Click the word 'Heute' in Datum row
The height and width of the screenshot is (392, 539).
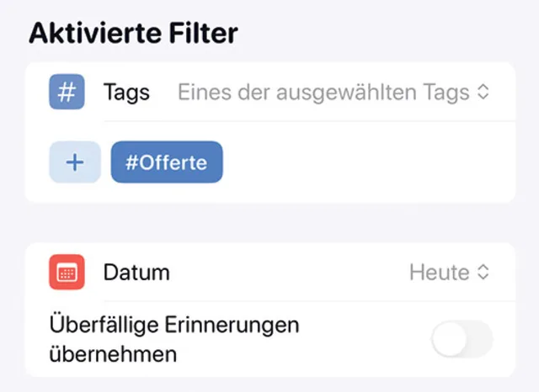(x=439, y=273)
